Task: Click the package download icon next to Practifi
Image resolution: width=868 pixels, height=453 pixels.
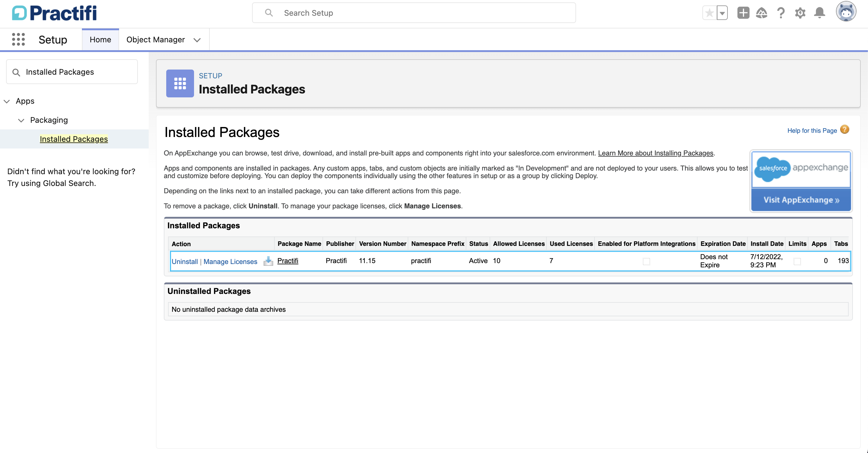Action: tap(268, 261)
